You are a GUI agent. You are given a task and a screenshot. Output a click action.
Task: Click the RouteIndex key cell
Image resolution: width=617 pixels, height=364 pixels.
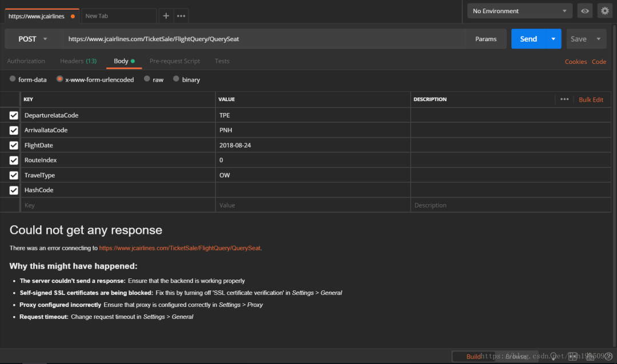click(118, 160)
